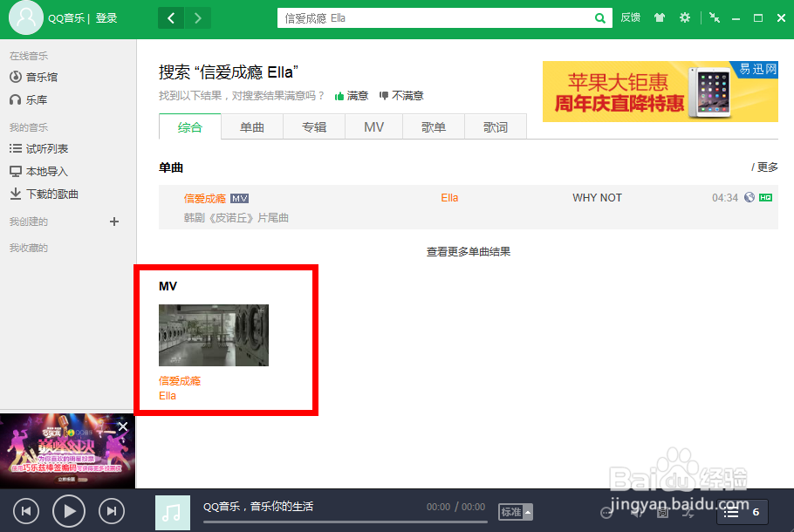Open the play queue list showing 6
This screenshot has width=794, height=532.
tap(743, 512)
